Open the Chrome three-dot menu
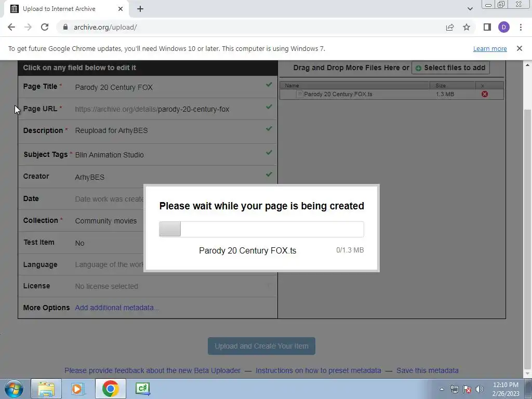This screenshot has height=399, width=532. 521,27
